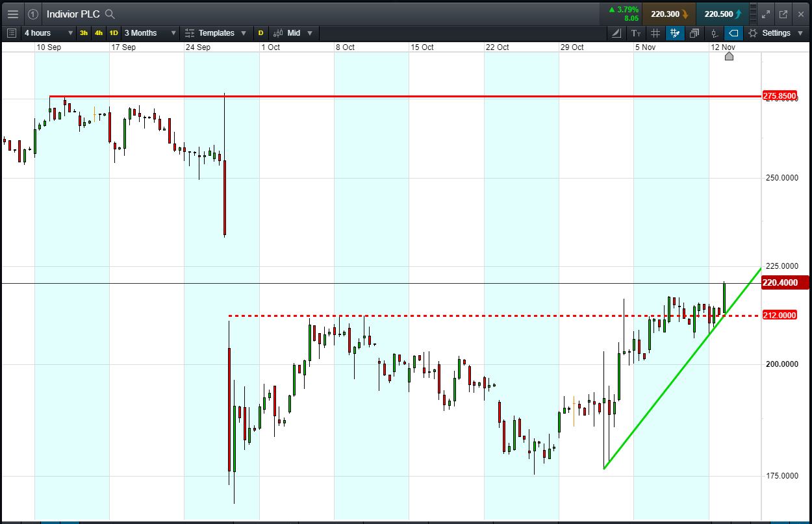Image resolution: width=812 pixels, height=524 pixels.
Task: Click the 220.4000 current price label
Action: (x=785, y=282)
